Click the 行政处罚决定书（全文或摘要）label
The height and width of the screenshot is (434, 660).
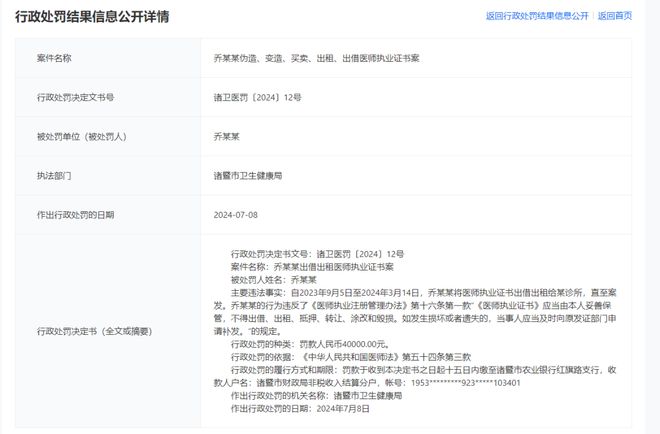pyautogui.click(x=95, y=331)
